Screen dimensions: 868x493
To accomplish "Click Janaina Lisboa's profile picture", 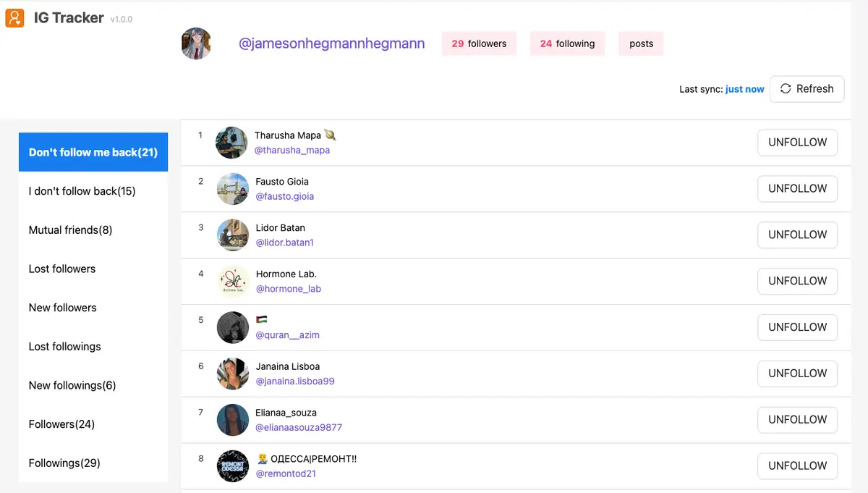I will (x=232, y=374).
